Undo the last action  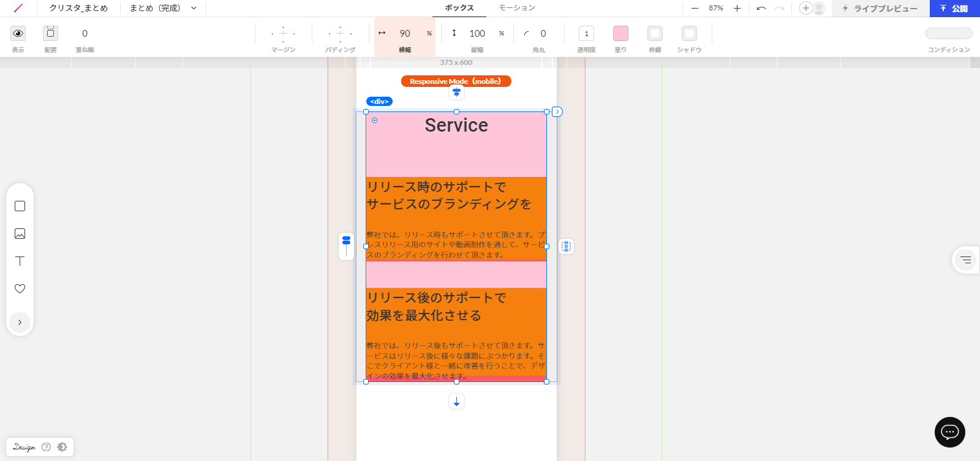[761, 8]
